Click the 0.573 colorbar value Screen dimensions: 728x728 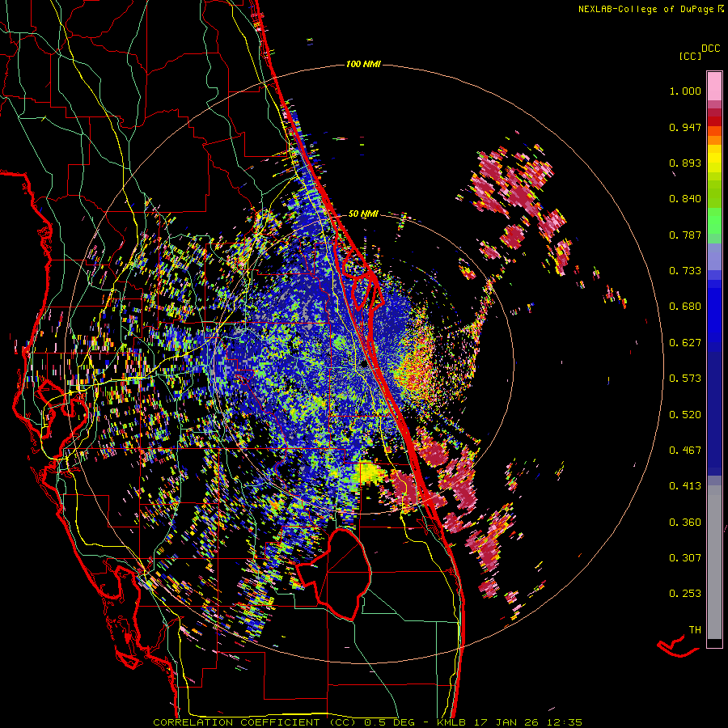tap(685, 379)
